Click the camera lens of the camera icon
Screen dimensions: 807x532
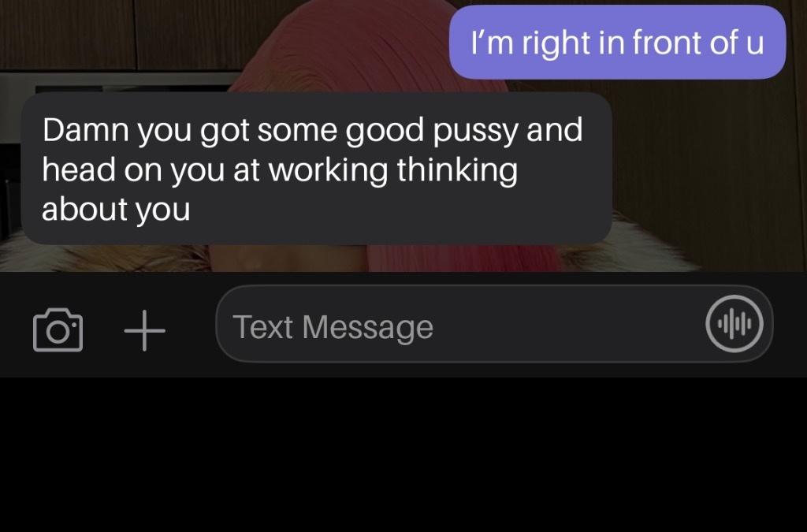tap(58, 333)
